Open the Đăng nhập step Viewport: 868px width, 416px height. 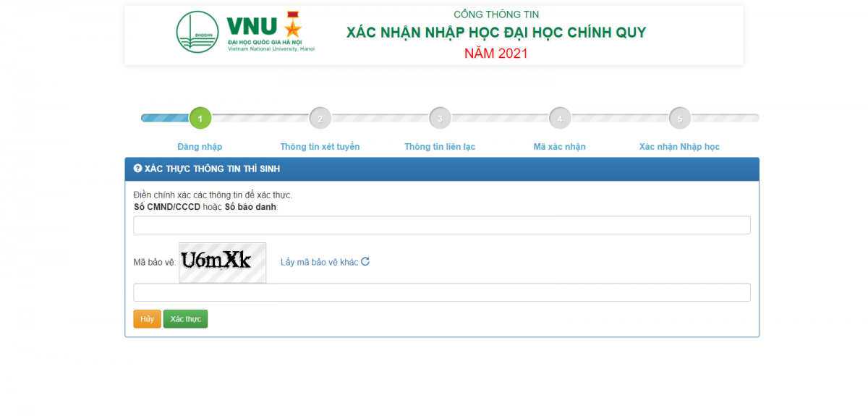(x=200, y=147)
